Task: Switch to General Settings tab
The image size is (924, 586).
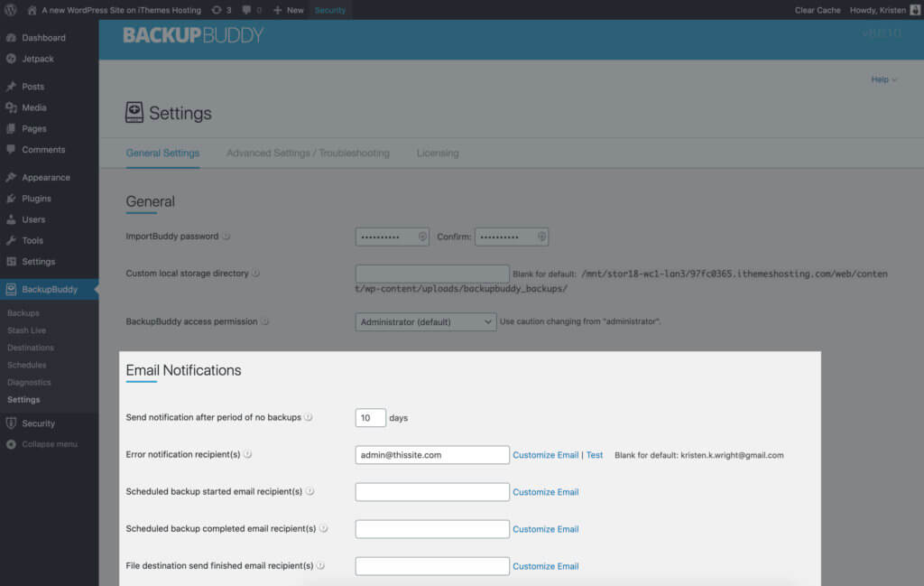Action: tap(162, 153)
